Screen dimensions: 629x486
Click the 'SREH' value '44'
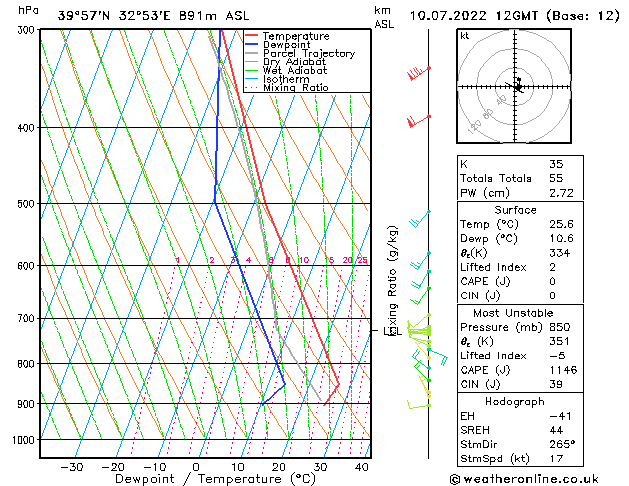(x=556, y=430)
